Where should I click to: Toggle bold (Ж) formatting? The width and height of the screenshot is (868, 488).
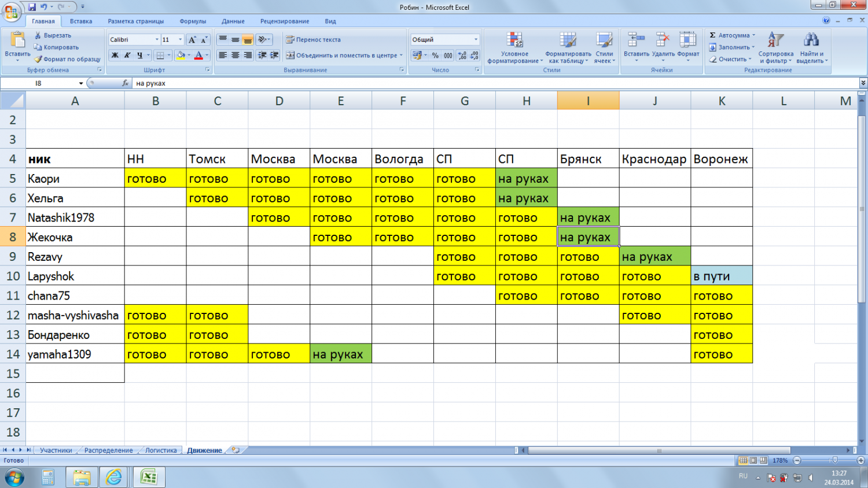point(115,56)
